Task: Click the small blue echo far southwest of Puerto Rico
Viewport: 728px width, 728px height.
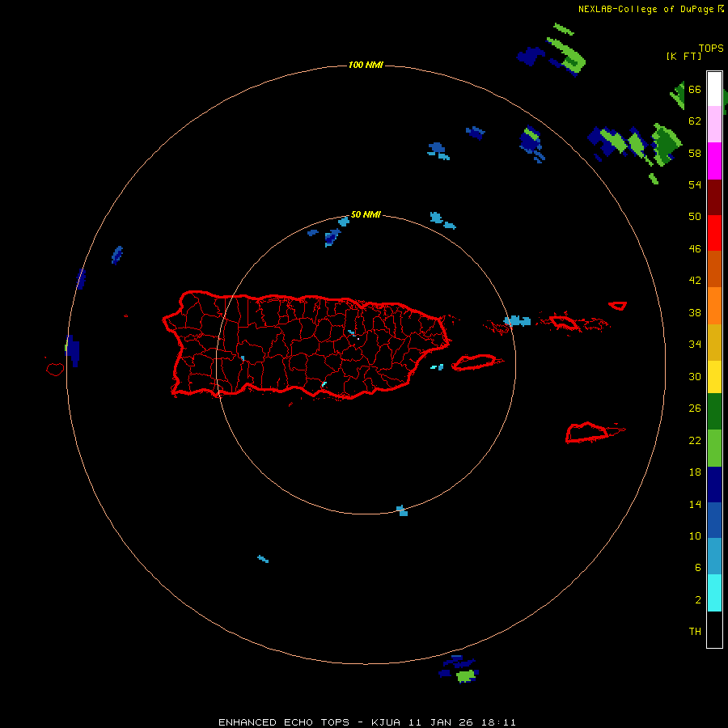Action: 263,558
